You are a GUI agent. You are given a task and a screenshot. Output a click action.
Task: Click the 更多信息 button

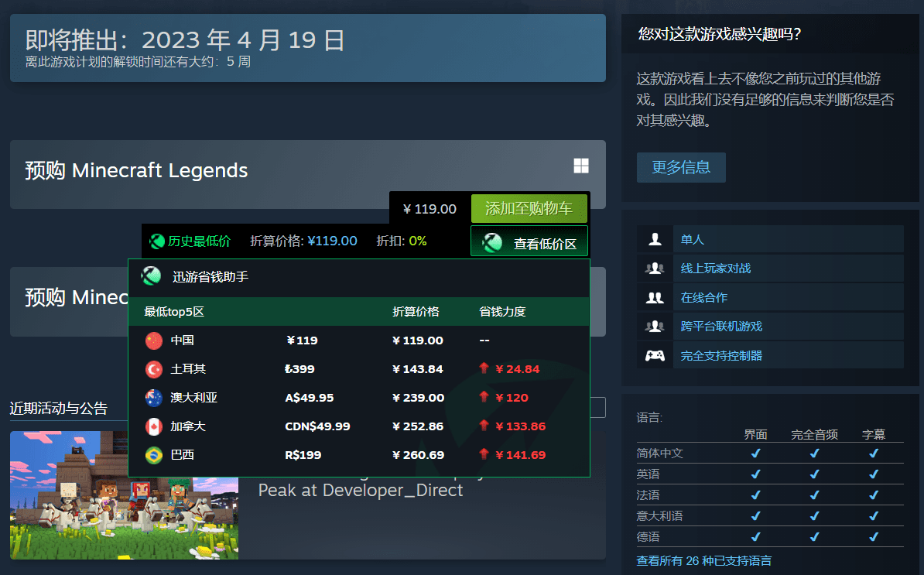pyautogui.click(x=681, y=167)
